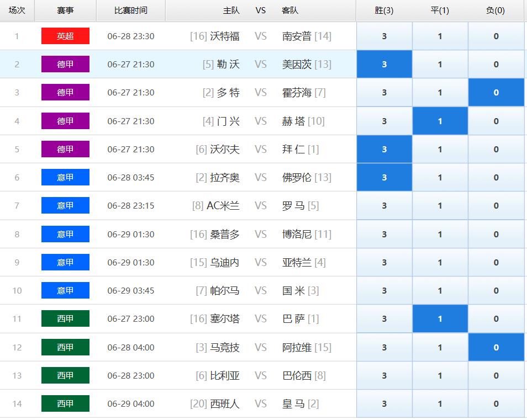Viewport: 527px width, 420px height.
Task: Select win (3) for 沃特福 vs 南安普
Action: coord(384,36)
